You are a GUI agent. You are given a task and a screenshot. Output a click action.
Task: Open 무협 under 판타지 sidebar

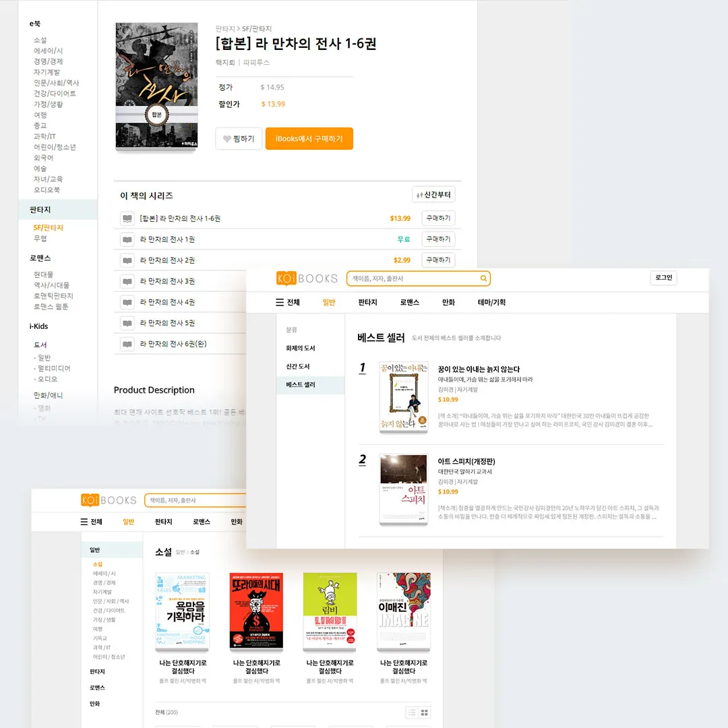point(40,238)
